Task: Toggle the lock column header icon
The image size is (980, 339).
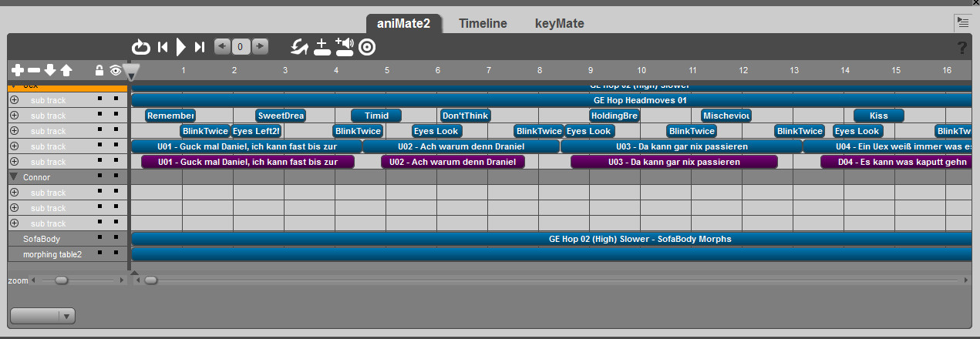Action: pyautogui.click(x=99, y=70)
